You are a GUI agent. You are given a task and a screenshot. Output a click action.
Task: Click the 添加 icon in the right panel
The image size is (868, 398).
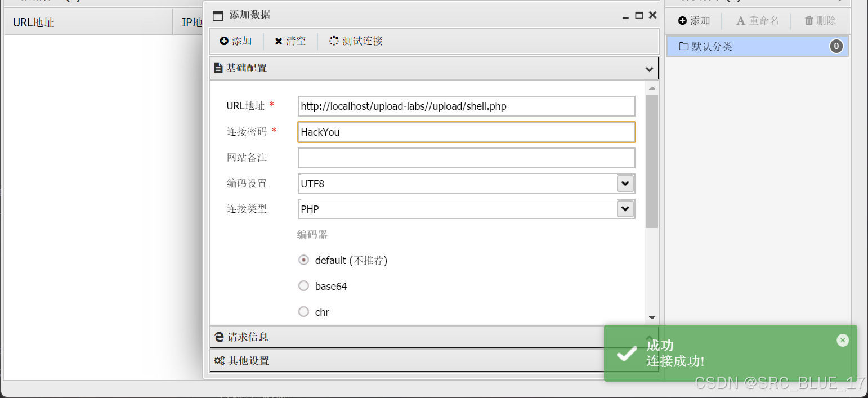click(682, 21)
